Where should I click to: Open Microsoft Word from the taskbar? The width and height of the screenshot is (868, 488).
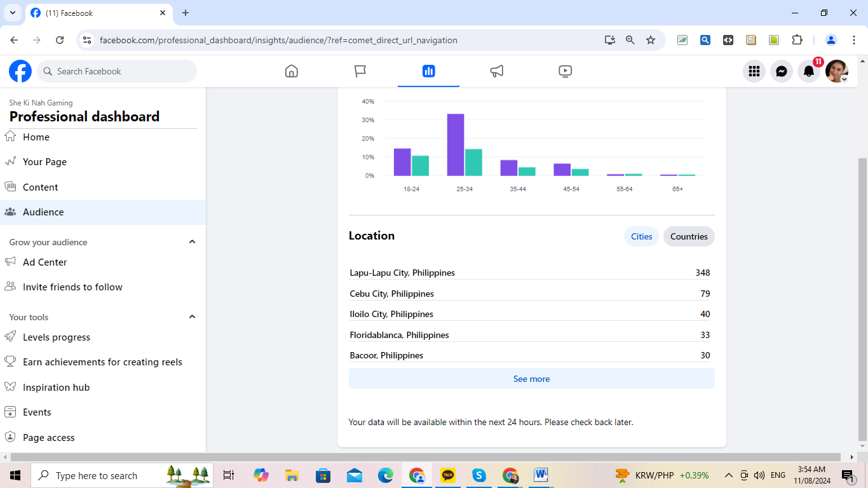click(541, 475)
